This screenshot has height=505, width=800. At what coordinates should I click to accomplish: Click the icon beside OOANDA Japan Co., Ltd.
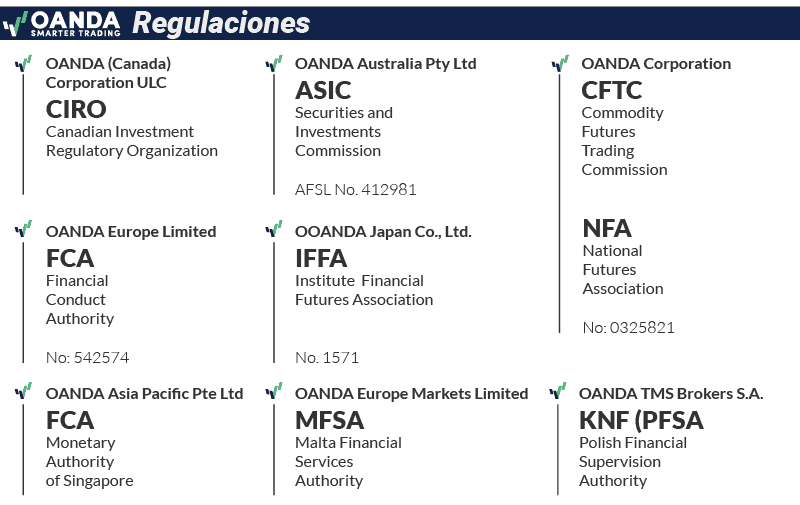click(x=273, y=229)
